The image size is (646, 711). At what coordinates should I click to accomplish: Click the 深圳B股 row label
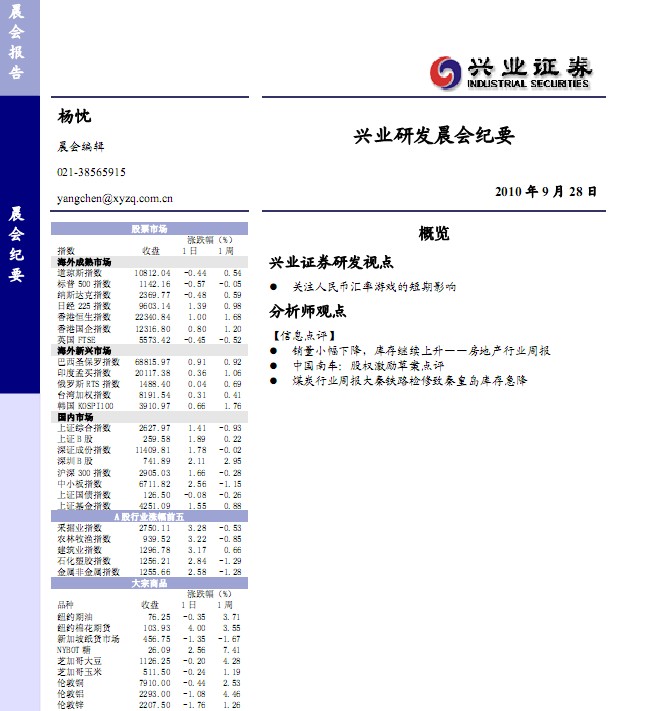[x=75, y=461]
